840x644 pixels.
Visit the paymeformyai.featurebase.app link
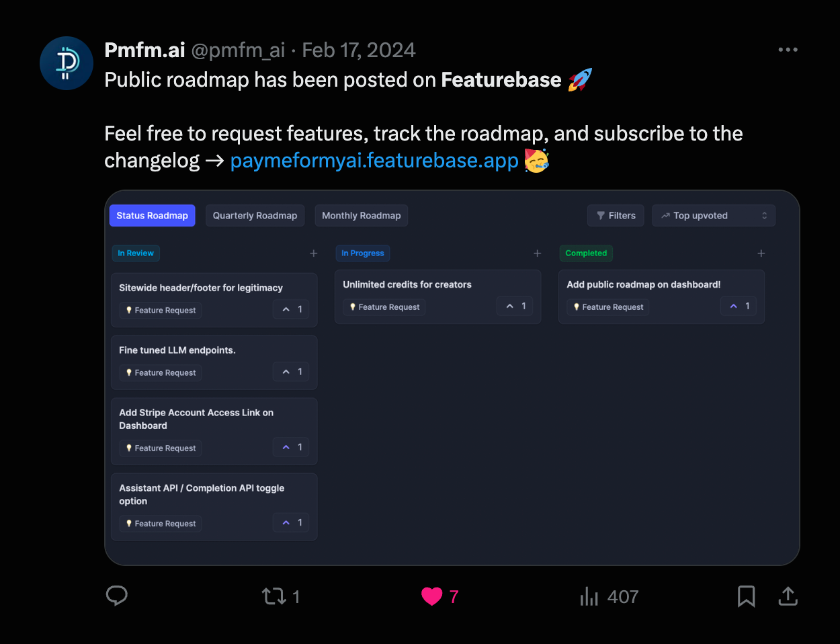click(374, 161)
